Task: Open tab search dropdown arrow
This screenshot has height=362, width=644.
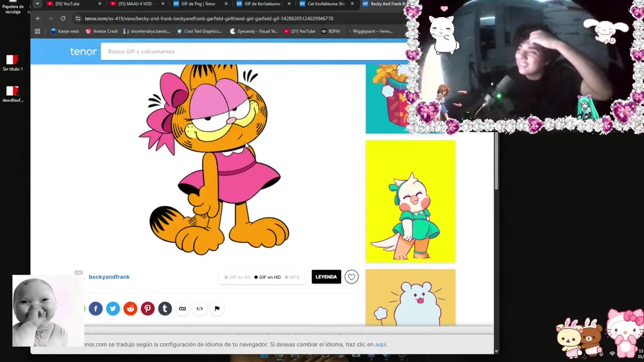Action: point(37,4)
